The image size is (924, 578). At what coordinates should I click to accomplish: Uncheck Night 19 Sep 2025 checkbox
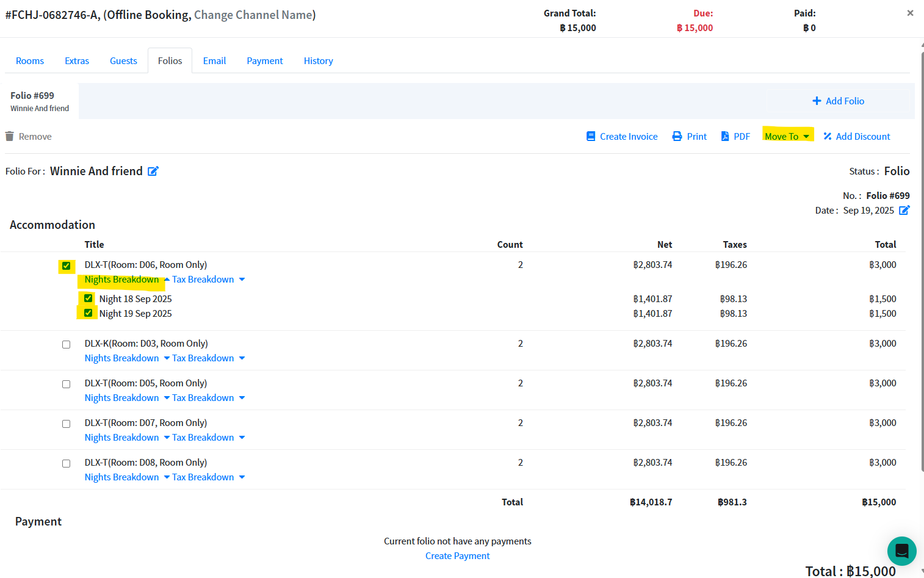click(88, 313)
